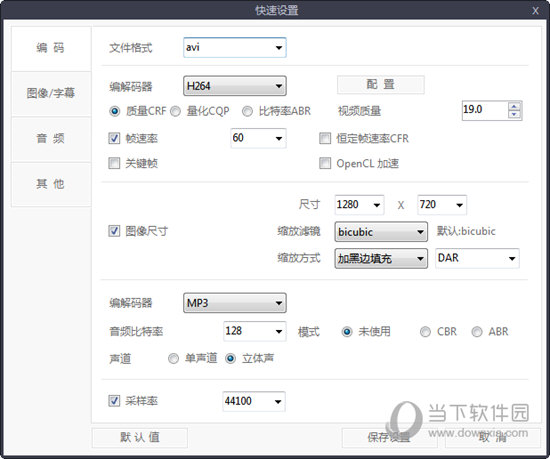This screenshot has height=459, width=550.
Task: Open the frame rate 60 dropdown
Action: coord(258,138)
